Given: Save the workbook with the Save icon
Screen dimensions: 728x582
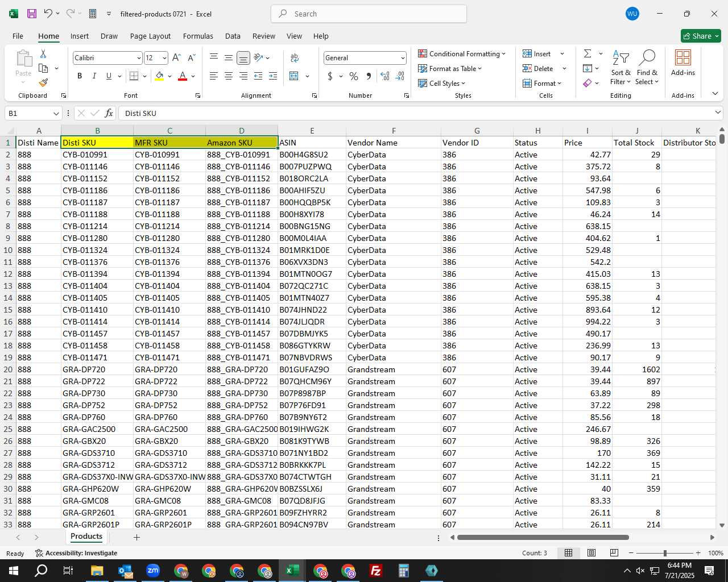Looking at the screenshot, I should 32,14.
